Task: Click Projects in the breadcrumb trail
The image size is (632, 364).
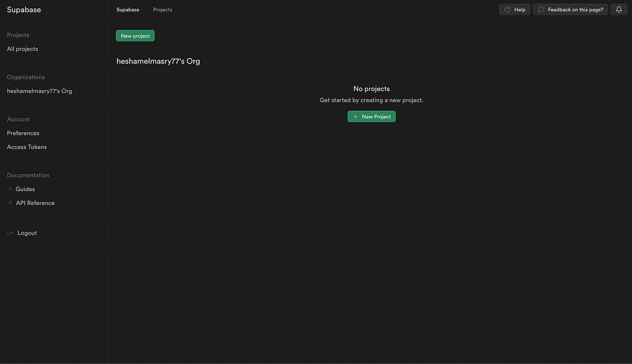Action: (162, 9)
